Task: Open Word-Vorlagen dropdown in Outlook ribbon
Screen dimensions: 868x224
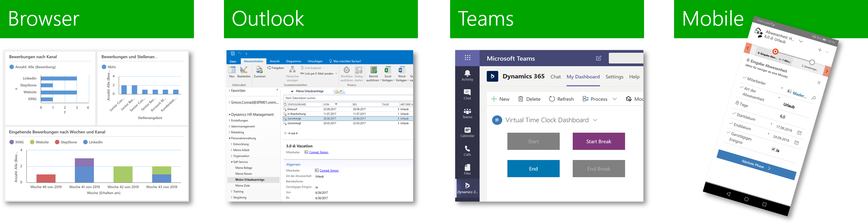Action: (402, 74)
